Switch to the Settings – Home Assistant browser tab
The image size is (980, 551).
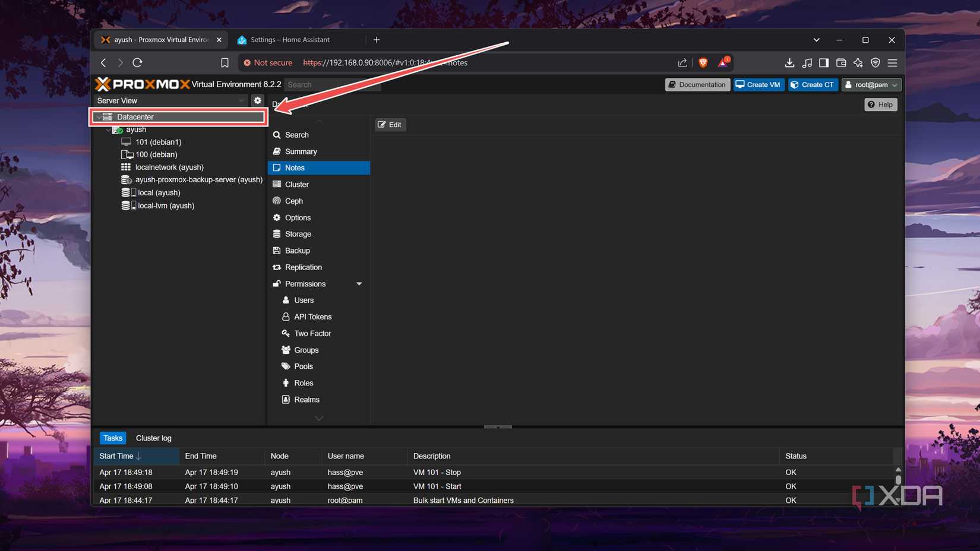(290, 40)
